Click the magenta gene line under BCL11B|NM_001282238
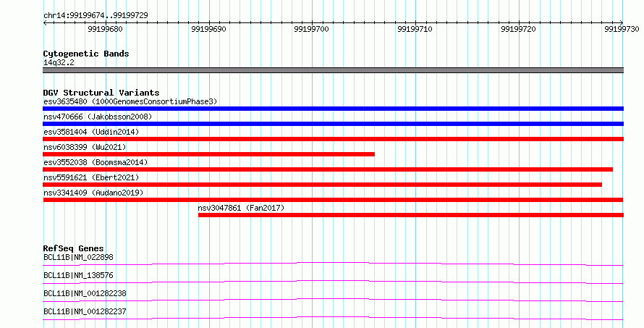644x328 pixels. (x=333, y=300)
